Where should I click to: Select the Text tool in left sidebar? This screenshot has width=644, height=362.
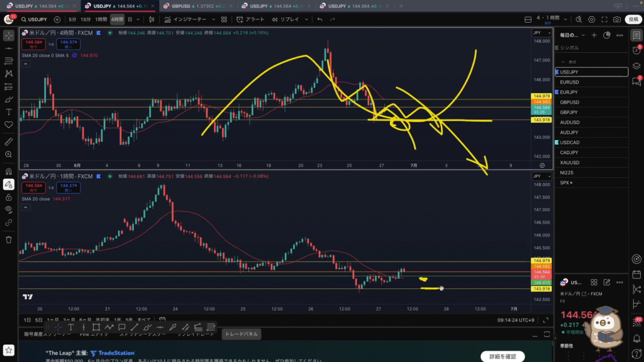[9, 112]
